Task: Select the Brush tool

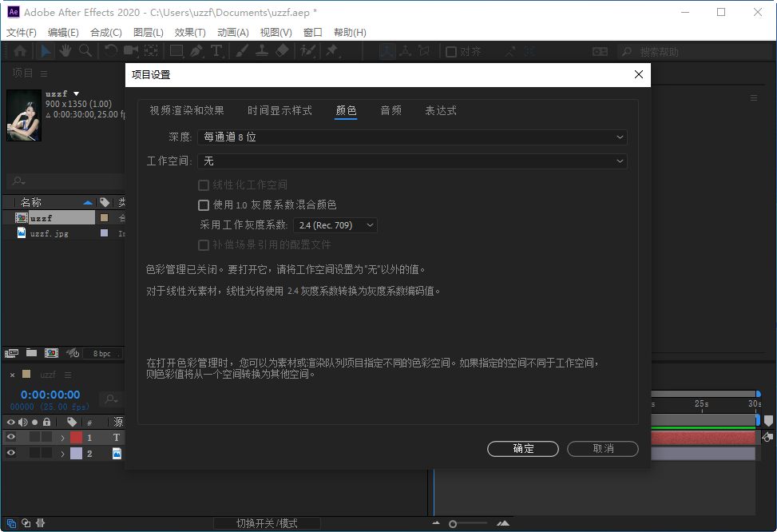Action: 240,51
